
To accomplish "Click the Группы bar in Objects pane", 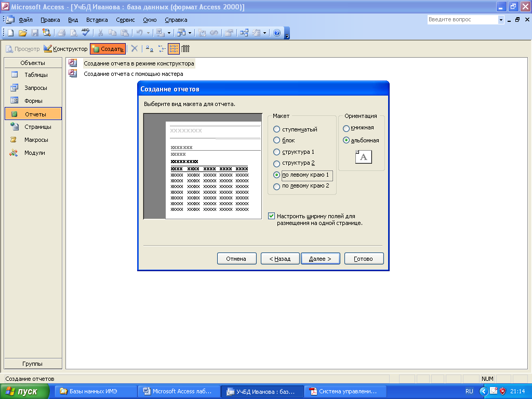I will point(33,364).
